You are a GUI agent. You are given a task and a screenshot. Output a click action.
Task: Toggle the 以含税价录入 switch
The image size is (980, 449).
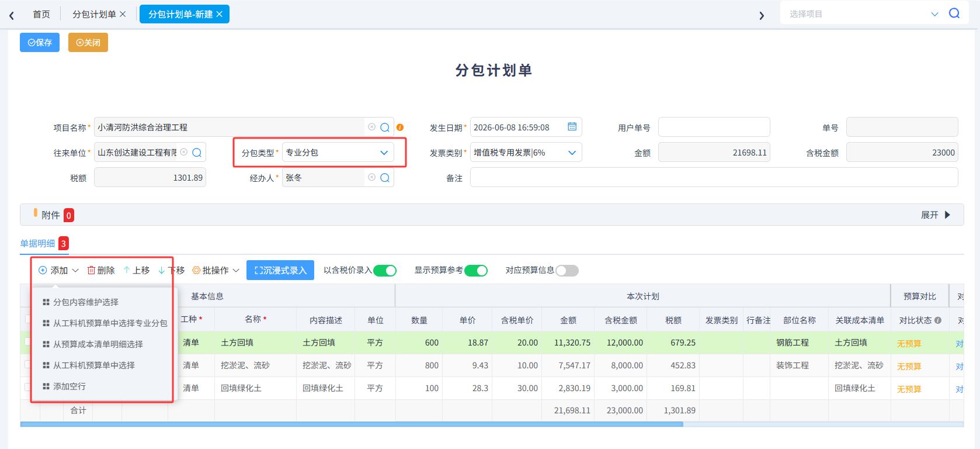coord(385,270)
